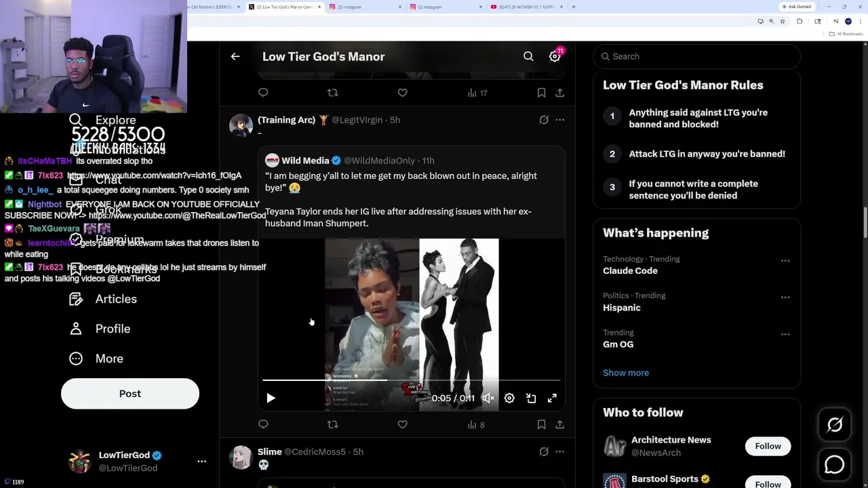
Task: Share the top post with 17 views
Action: pyautogui.click(x=559, y=93)
